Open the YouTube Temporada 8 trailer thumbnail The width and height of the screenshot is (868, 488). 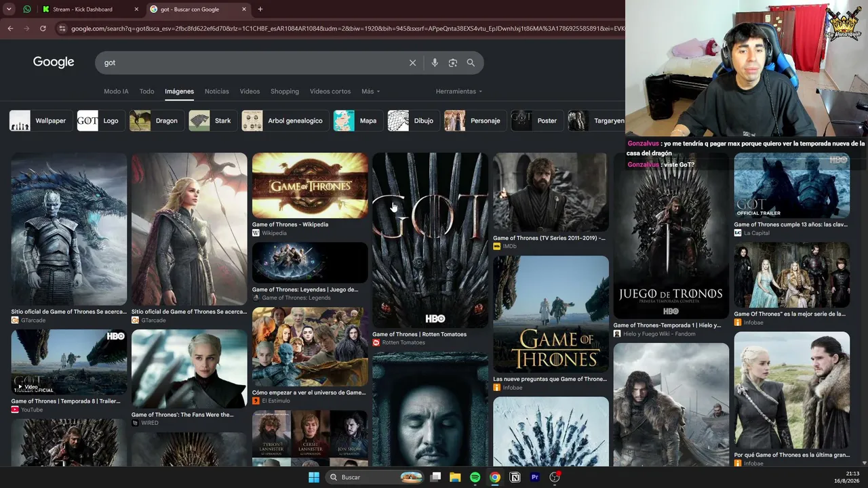tap(69, 362)
